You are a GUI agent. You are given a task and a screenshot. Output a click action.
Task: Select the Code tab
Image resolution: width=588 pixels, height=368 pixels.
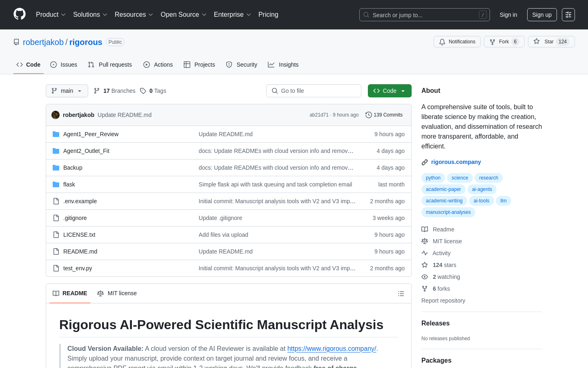[x=29, y=65]
